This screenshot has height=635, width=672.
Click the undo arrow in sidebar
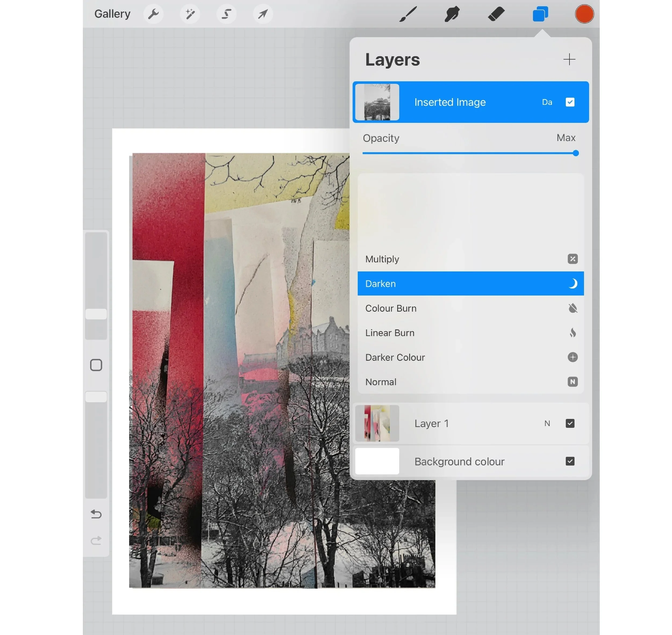pyautogui.click(x=96, y=514)
